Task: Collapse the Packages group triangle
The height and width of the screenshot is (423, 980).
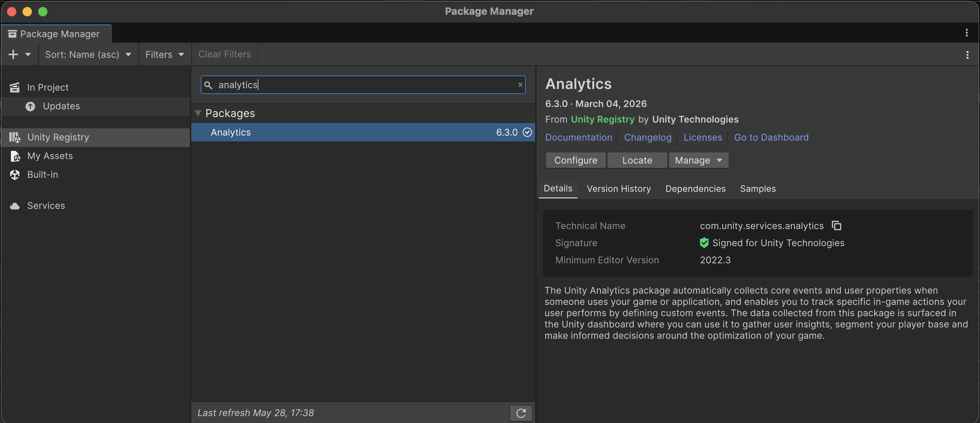Action: [198, 113]
